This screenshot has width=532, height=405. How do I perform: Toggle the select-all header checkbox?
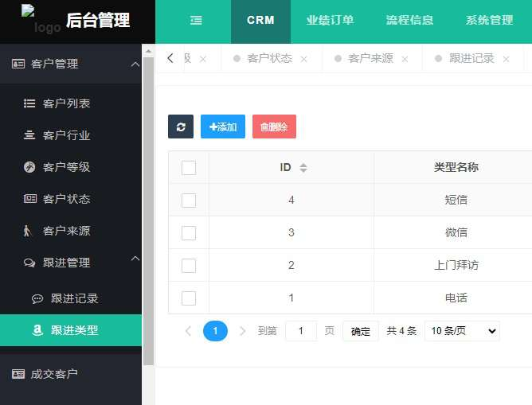tap(189, 167)
